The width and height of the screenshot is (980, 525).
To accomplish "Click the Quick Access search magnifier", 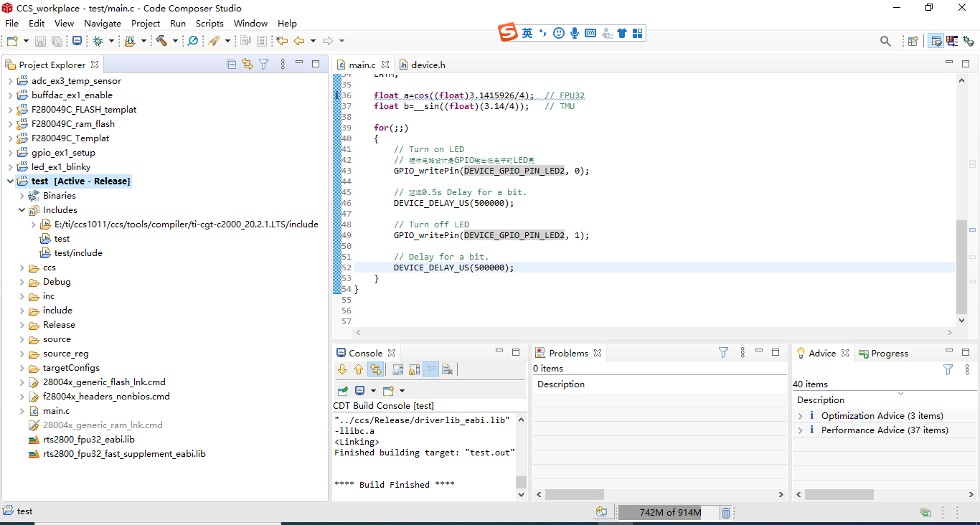I will tap(885, 41).
